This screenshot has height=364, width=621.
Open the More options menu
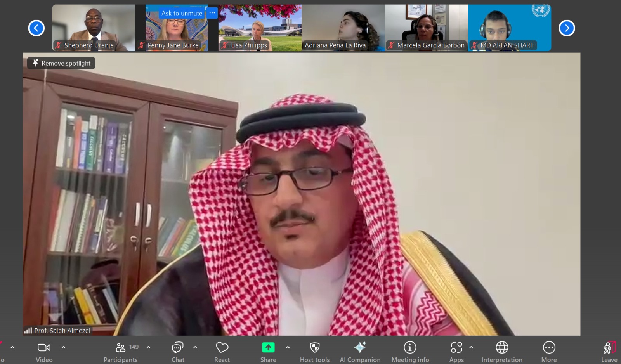pyautogui.click(x=549, y=348)
